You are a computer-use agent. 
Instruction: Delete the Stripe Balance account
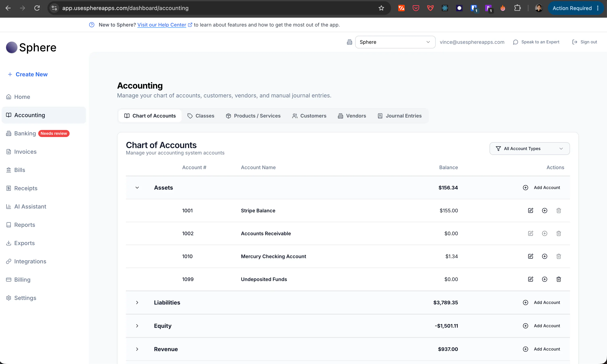point(559,211)
